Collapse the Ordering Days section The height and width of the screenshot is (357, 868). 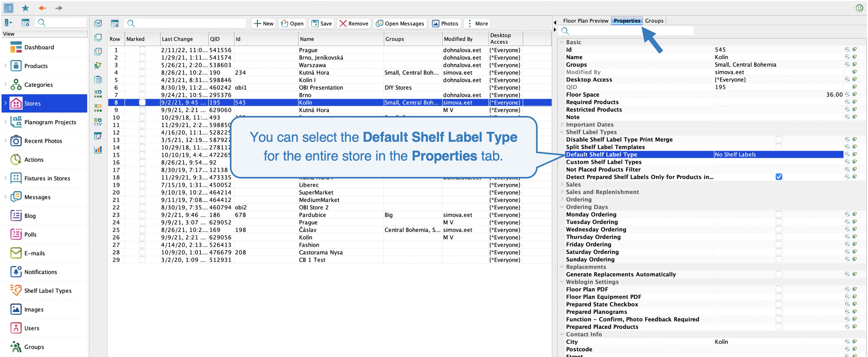pos(562,207)
